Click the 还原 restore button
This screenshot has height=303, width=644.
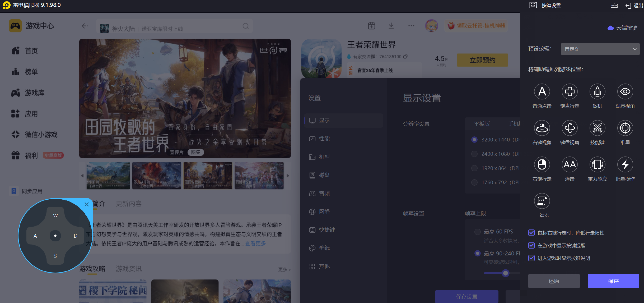tap(554, 281)
